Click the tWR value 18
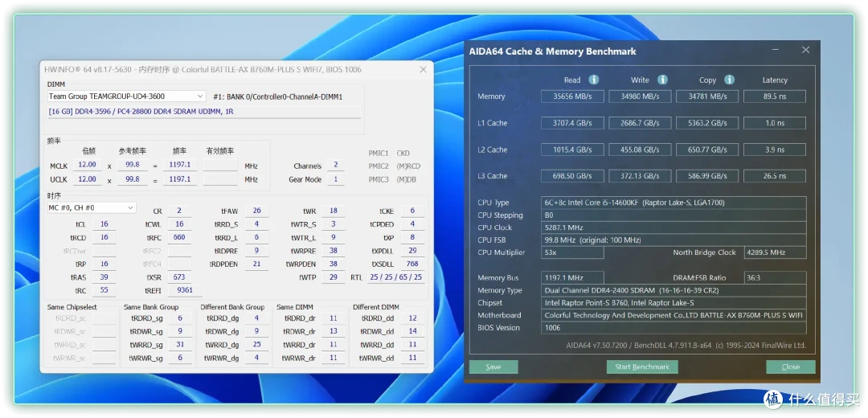Viewport: 868px width, 418px height. [334, 211]
